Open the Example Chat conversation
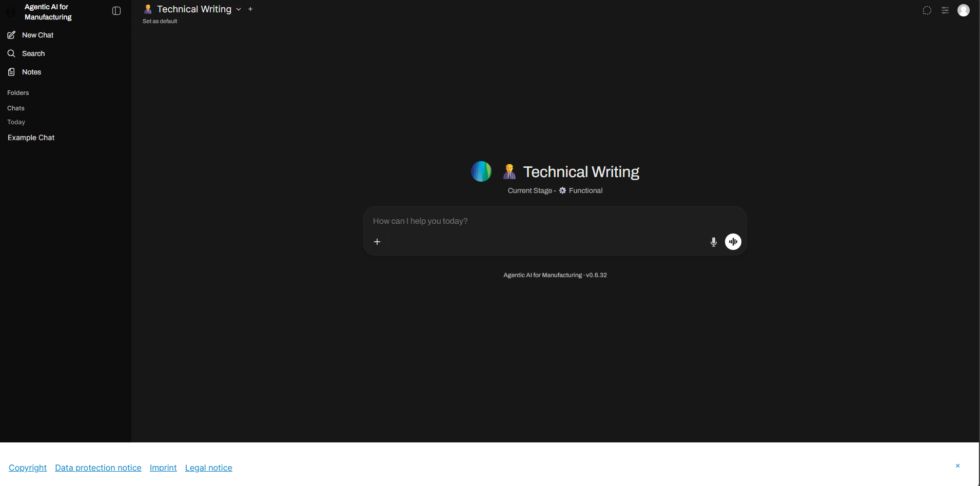 click(x=31, y=138)
